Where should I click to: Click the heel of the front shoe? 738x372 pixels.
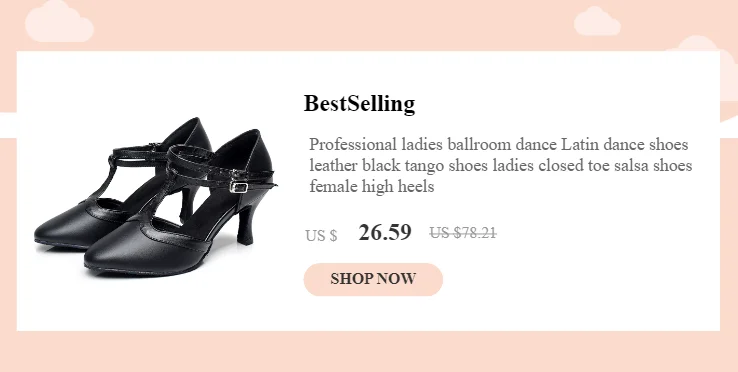tap(247, 224)
